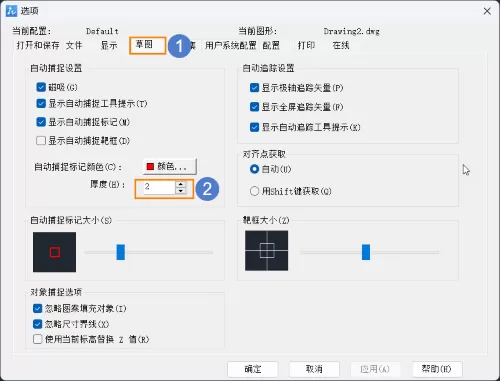500x381 pixels.
Task: Switch to the 显示 tab
Action: tap(109, 45)
